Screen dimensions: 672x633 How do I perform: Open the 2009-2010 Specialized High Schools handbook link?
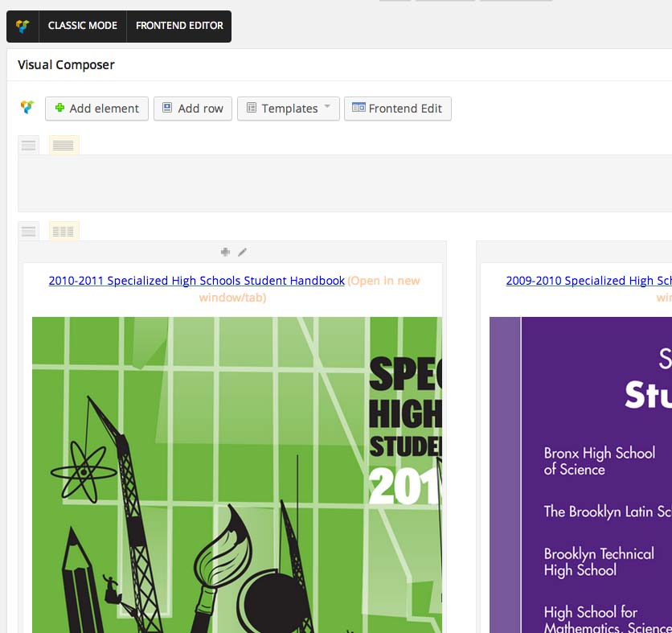pos(589,281)
